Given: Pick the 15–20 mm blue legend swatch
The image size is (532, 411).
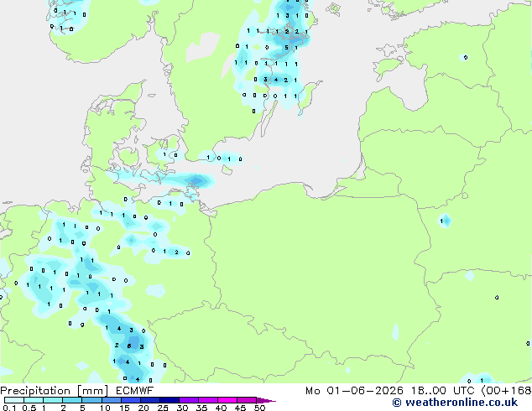Looking at the screenshot, I should [130, 400].
